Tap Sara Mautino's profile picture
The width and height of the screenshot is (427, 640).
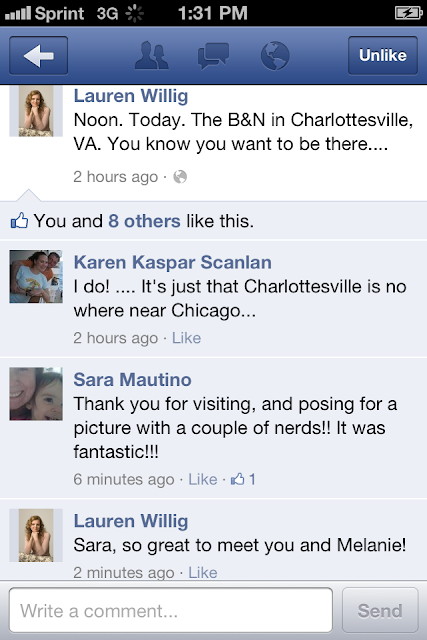click(36, 393)
